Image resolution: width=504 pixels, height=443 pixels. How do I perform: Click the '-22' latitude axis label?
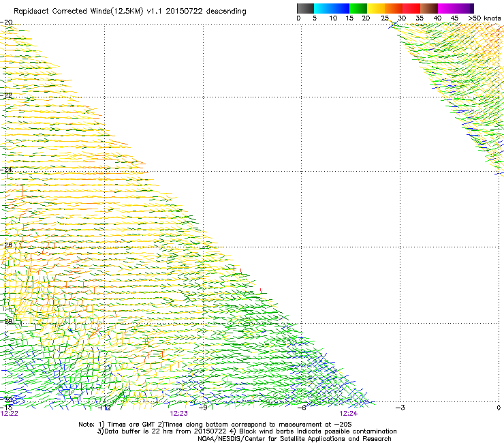click(x=6, y=95)
